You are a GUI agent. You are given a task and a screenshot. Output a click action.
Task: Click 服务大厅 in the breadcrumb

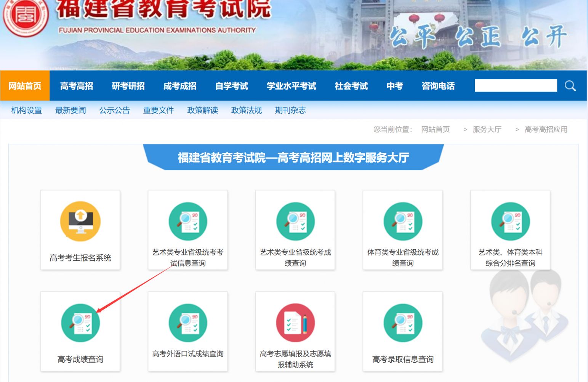tap(487, 130)
